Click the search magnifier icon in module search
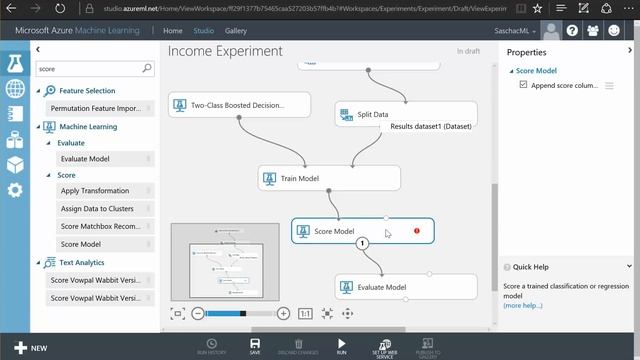 pos(147,68)
